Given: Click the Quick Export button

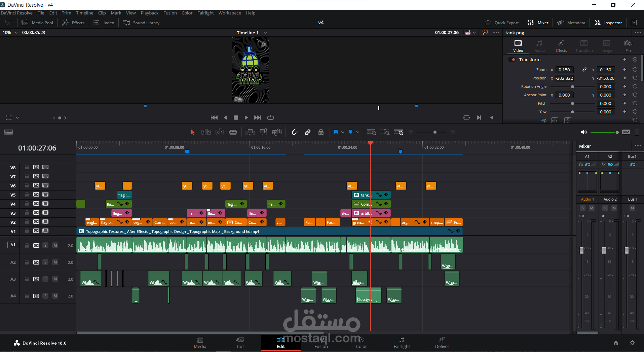Looking at the screenshot, I should 502,23.
